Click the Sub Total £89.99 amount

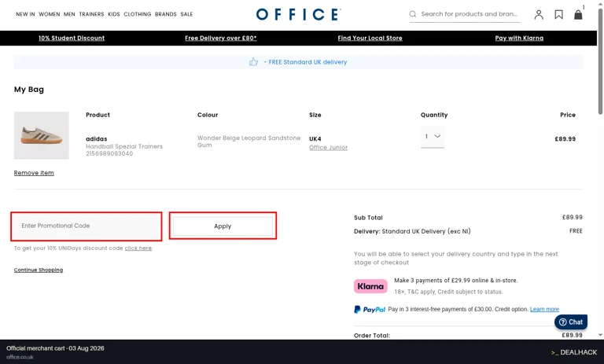[572, 217]
